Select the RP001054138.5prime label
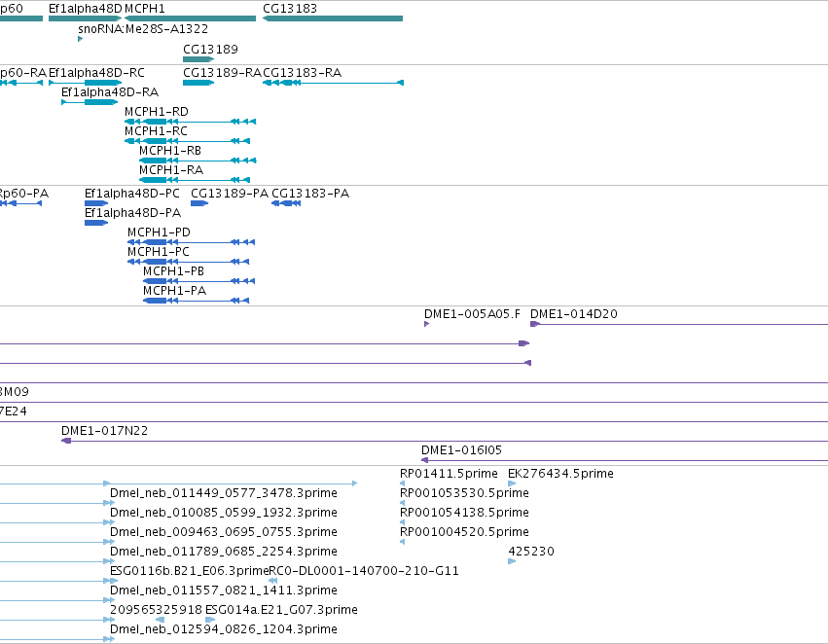828x644 pixels. coord(464,513)
